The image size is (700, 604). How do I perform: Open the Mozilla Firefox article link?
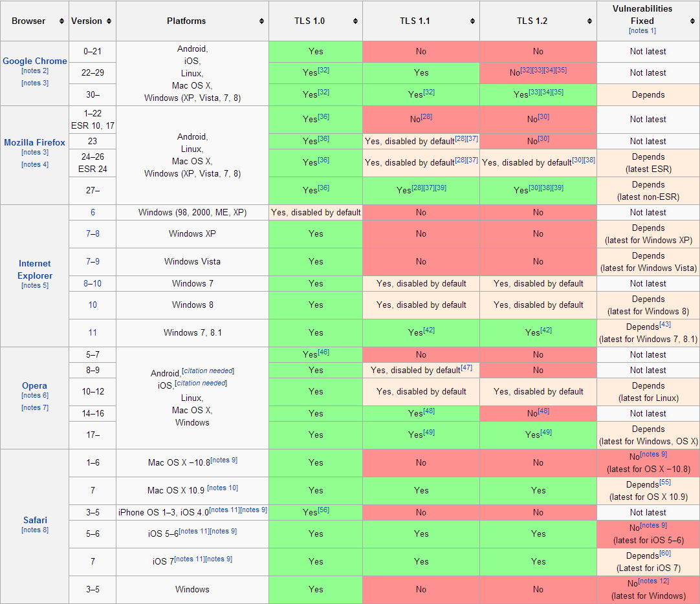click(x=35, y=142)
